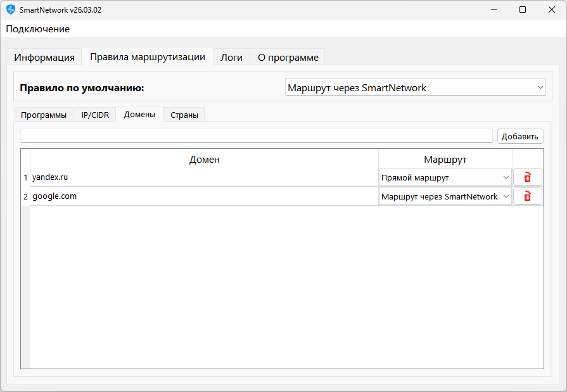Maximize the SmartNetwork window
Viewport: 567px width, 392px height.
pyautogui.click(x=523, y=9)
